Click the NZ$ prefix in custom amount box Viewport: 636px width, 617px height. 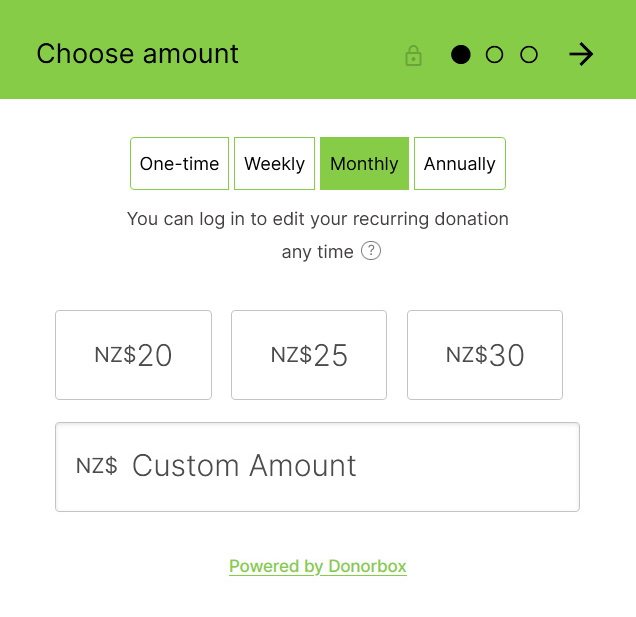(97, 465)
